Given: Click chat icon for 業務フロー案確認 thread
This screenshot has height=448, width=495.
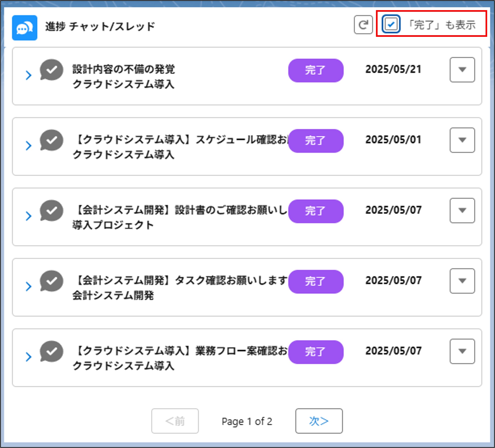Looking at the screenshot, I should [52, 352].
